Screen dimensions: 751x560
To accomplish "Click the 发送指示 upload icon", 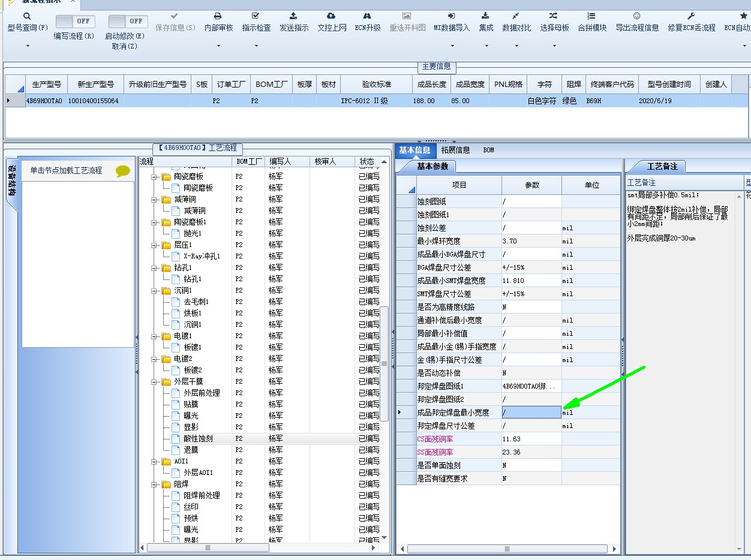I will tap(293, 16).
